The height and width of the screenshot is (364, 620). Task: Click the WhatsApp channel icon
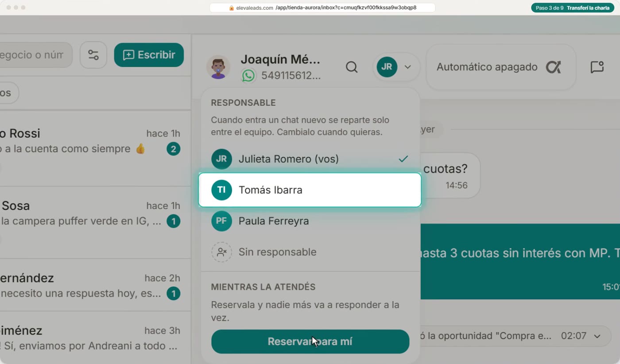(248, 76)
